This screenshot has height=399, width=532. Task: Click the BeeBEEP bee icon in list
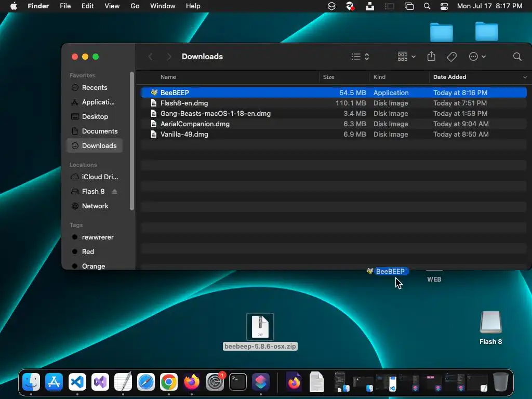[154, 92]
